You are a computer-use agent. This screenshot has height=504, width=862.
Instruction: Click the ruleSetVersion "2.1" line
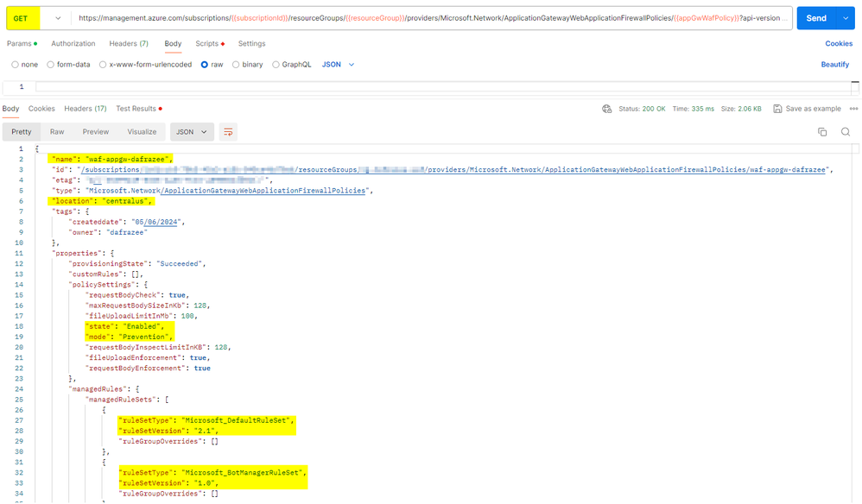168,431
